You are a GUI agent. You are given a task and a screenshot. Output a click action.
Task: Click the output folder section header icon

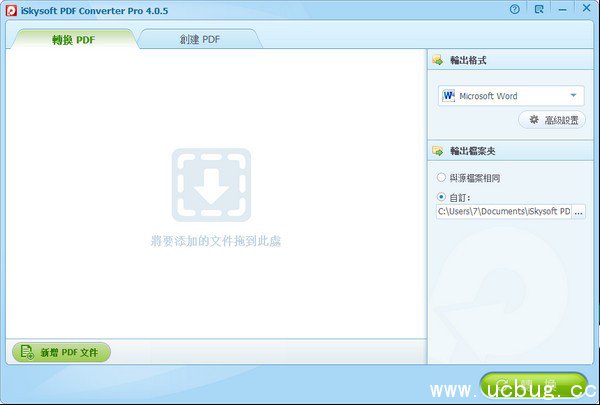coord(437,151)
